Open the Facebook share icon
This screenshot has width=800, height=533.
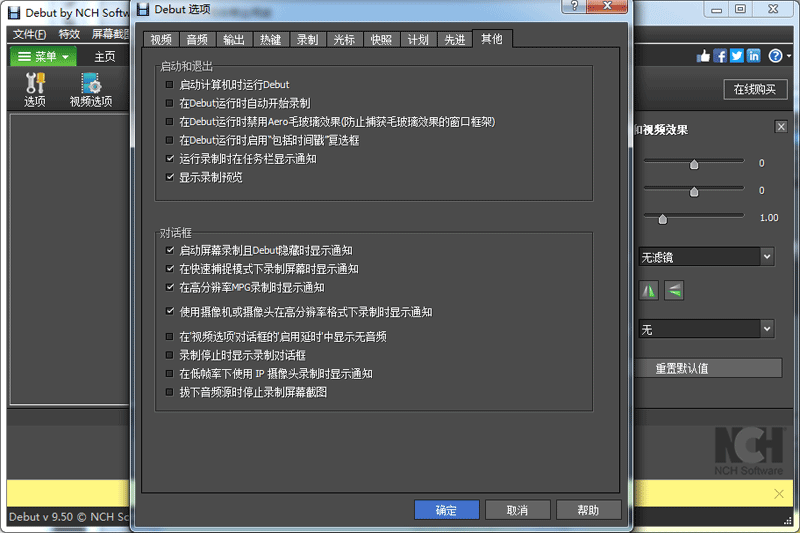(720, 56)
